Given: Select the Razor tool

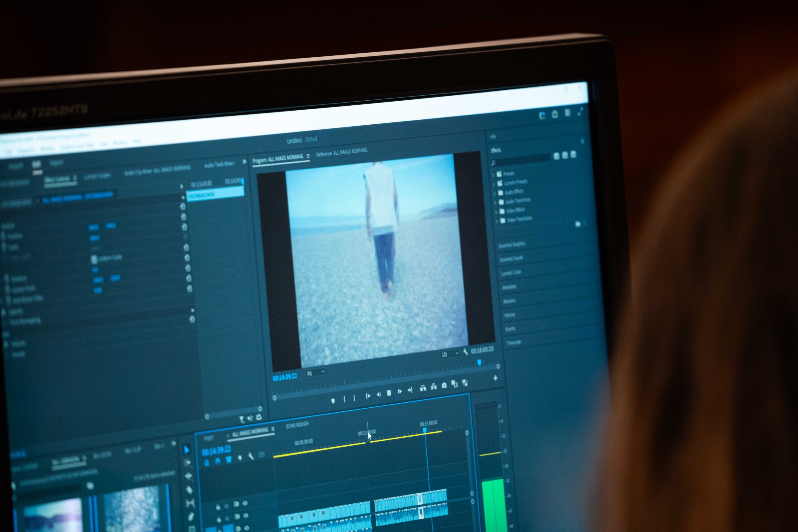Looking at the screenshot, I should pos(189,490).
